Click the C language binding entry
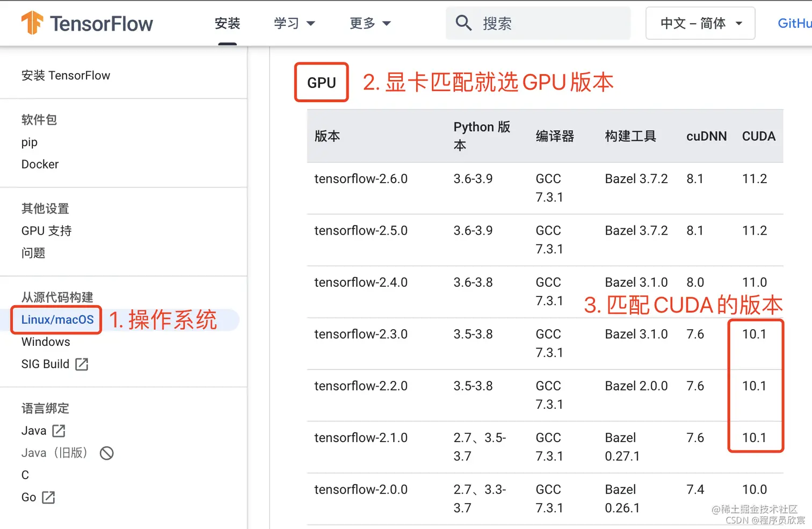Image resolution: width=812 pixels, height=529 pixels. (x=25, y=475)
